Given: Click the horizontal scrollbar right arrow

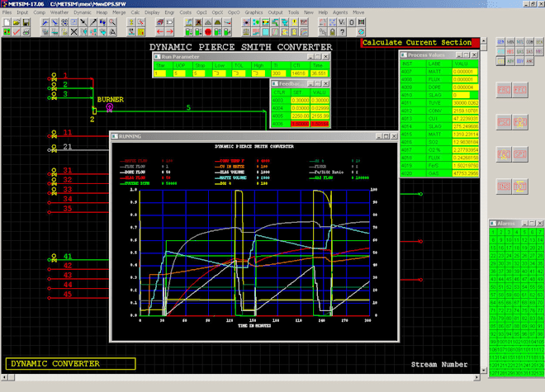Looking at the screenshot, I should [477, 377].
